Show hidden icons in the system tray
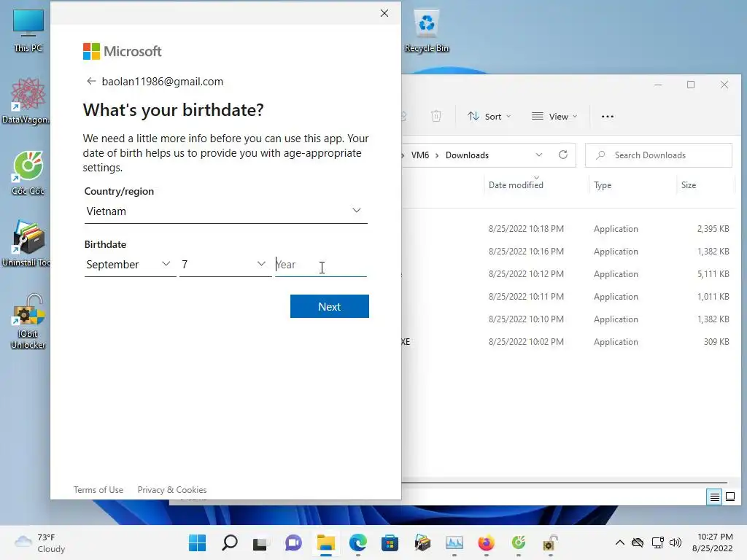This screenshot has height=560, width=747. 620,542
